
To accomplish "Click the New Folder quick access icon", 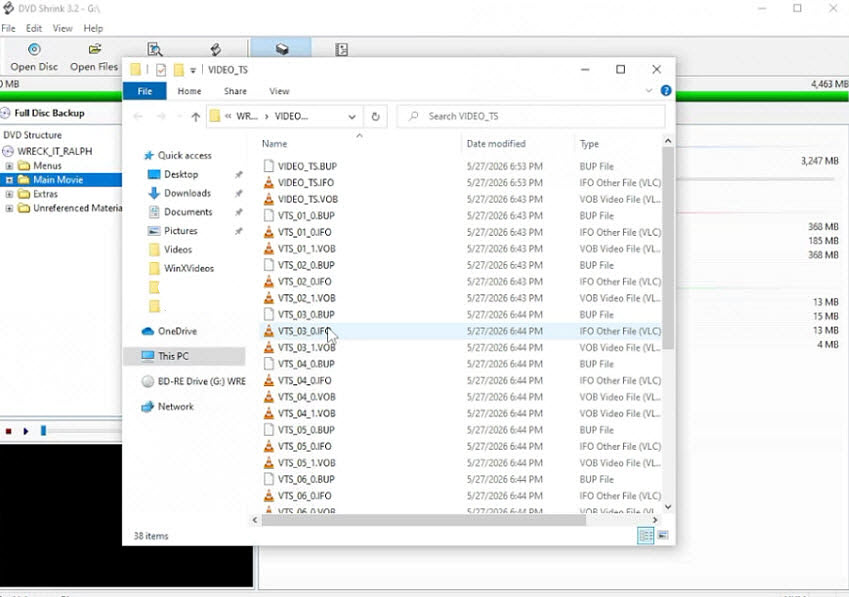I will [x=178, y=70].
